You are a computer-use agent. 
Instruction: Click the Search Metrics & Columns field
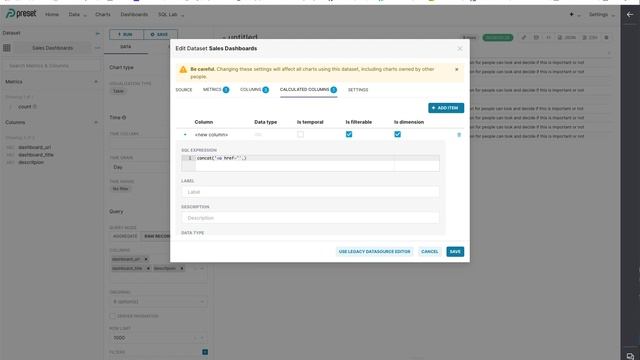click(52, 66)
